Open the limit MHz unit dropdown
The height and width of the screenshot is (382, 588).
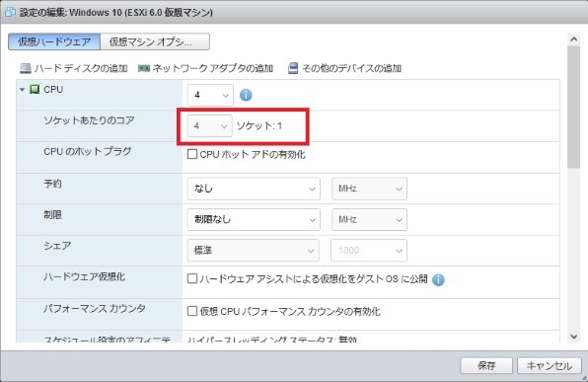tap(369, 219)
